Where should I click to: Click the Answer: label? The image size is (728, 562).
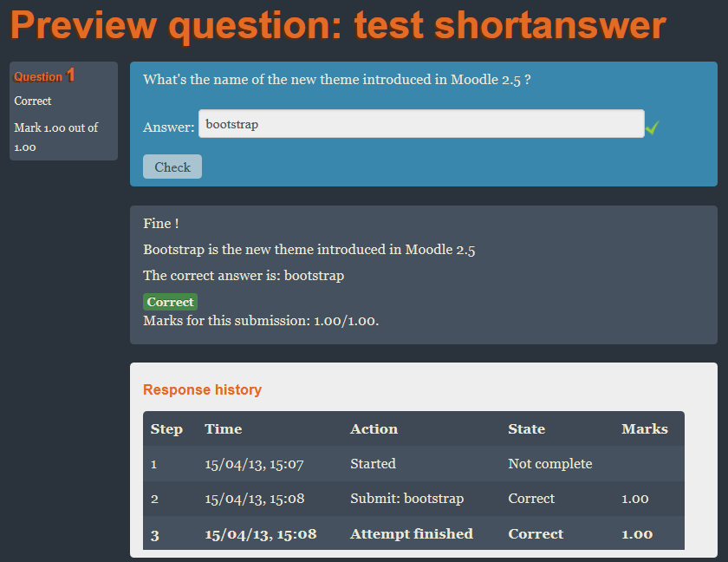tap(168, 127)
